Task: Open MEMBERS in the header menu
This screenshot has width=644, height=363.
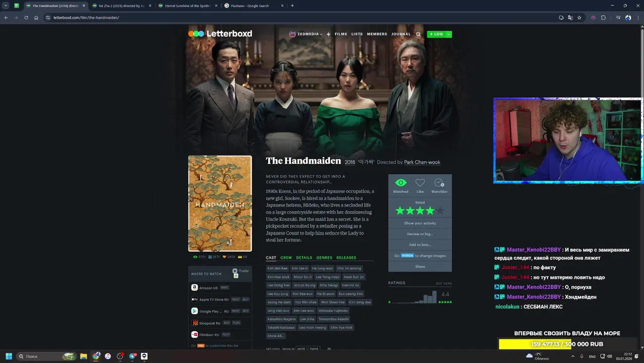Action: click(x=377, y=34)
